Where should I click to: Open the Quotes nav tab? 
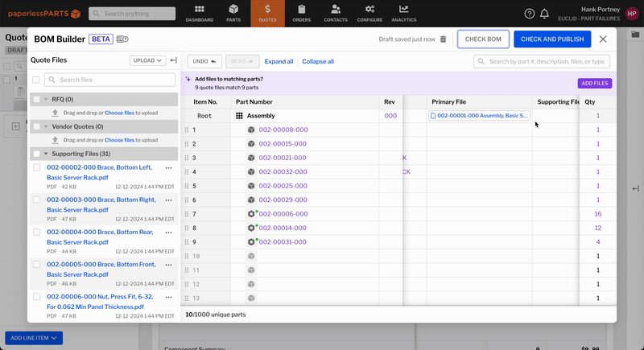click(x=267, y=14)
